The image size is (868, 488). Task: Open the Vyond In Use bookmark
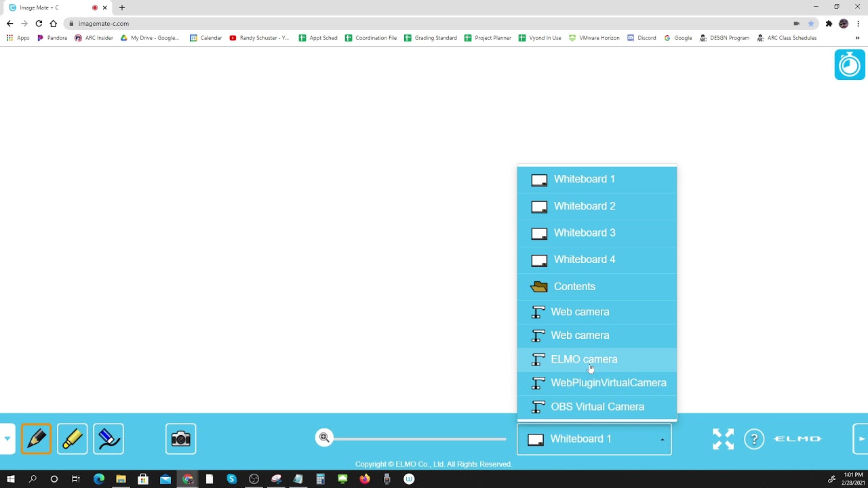540,38
